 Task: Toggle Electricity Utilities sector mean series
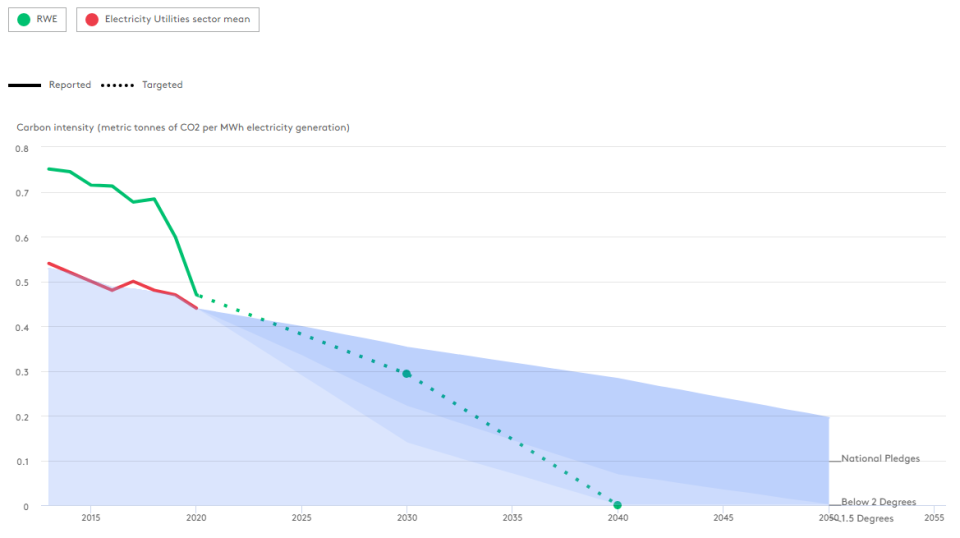pos(168,19)
